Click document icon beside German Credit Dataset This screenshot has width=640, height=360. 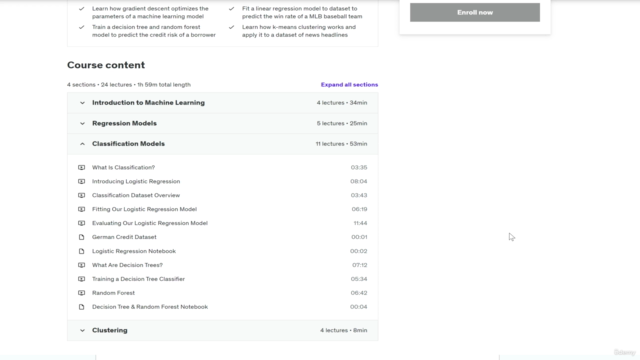[x=82, y=237]
